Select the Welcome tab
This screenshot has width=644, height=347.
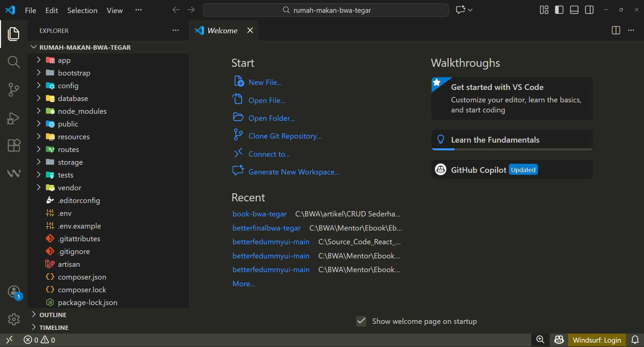pyautogui.click(x=222, y=31)
